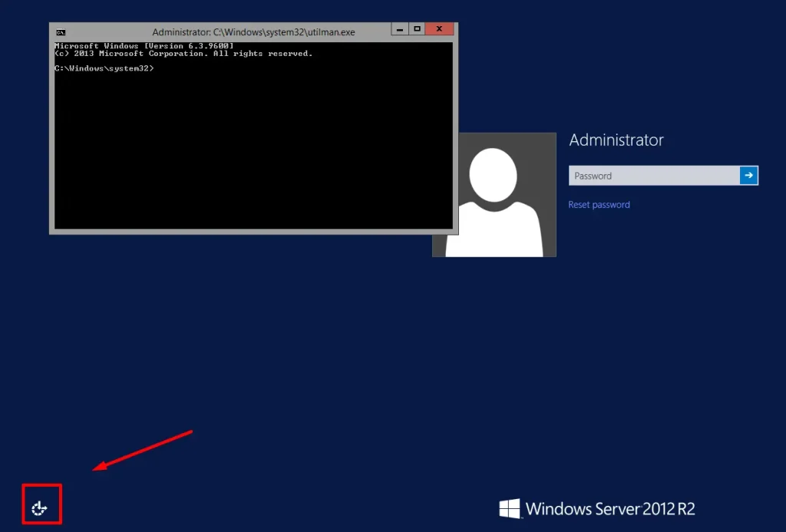Image resolution: width=786 pixels, height=532 pixels.
Task: Click the C:\Windows\system32> prompt line
Action: (104, 69)
